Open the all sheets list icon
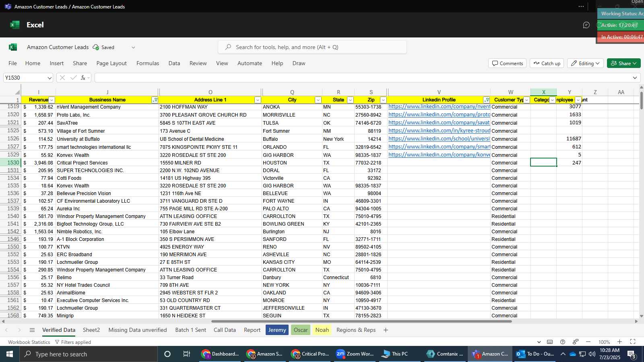 click(x=32, y=330)
